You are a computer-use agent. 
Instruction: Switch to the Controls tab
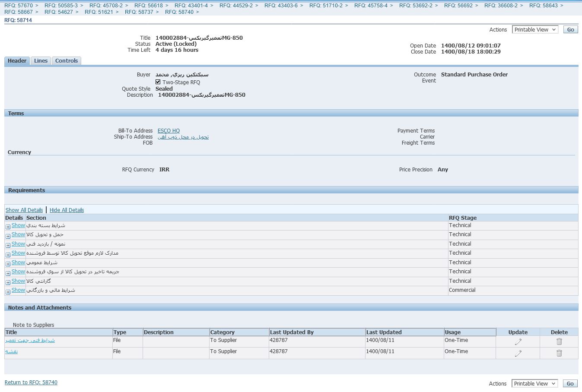67,61
